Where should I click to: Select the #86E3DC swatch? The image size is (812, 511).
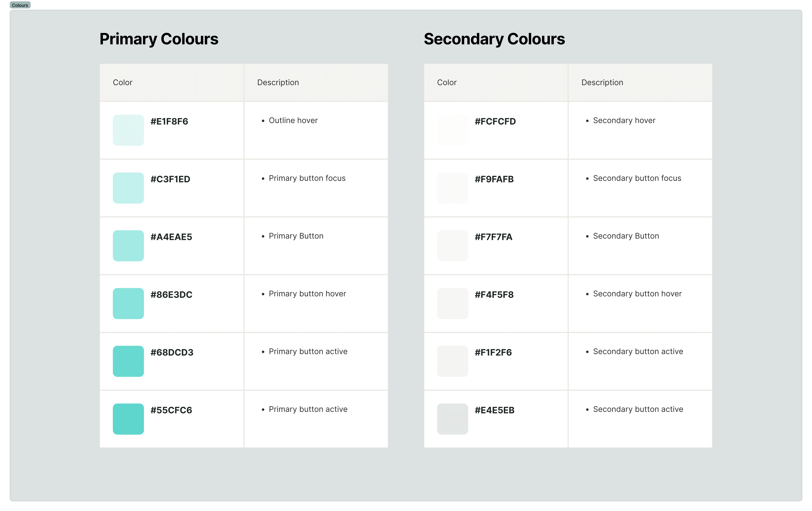point(128,303)
